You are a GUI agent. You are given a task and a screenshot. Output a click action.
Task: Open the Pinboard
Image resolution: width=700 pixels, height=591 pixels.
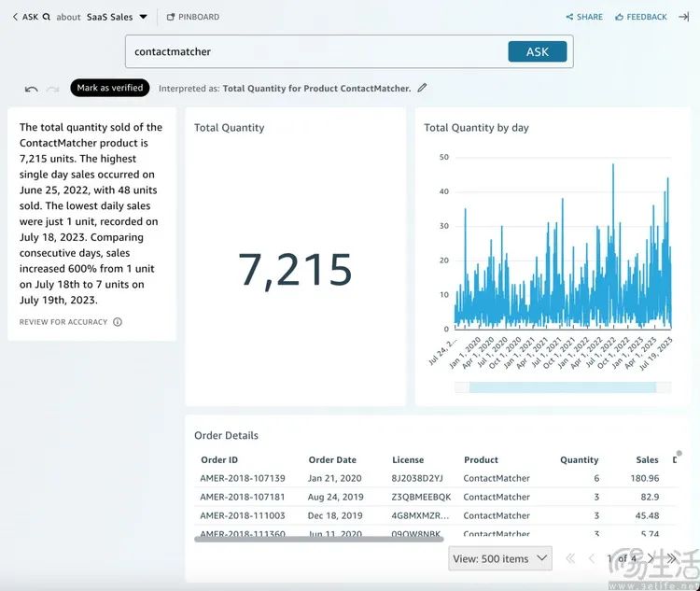point(193,17)
